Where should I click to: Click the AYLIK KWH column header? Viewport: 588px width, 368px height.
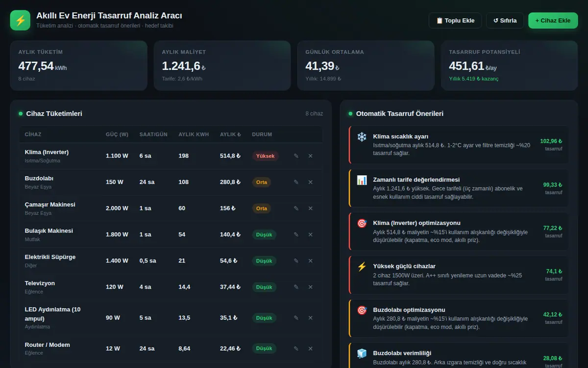coord(194,134)
